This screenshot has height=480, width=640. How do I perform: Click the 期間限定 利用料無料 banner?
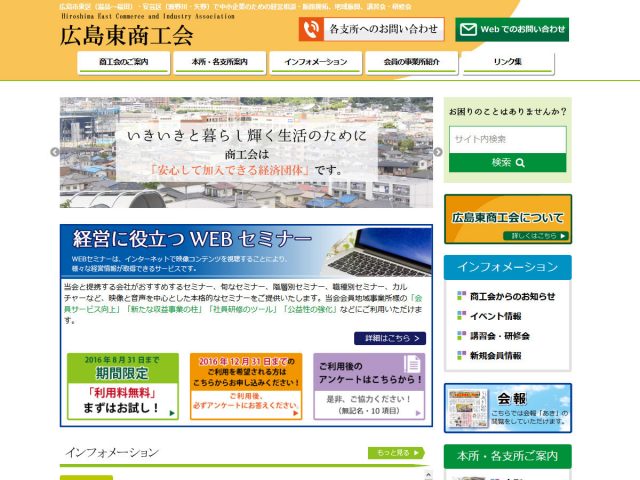123,385
